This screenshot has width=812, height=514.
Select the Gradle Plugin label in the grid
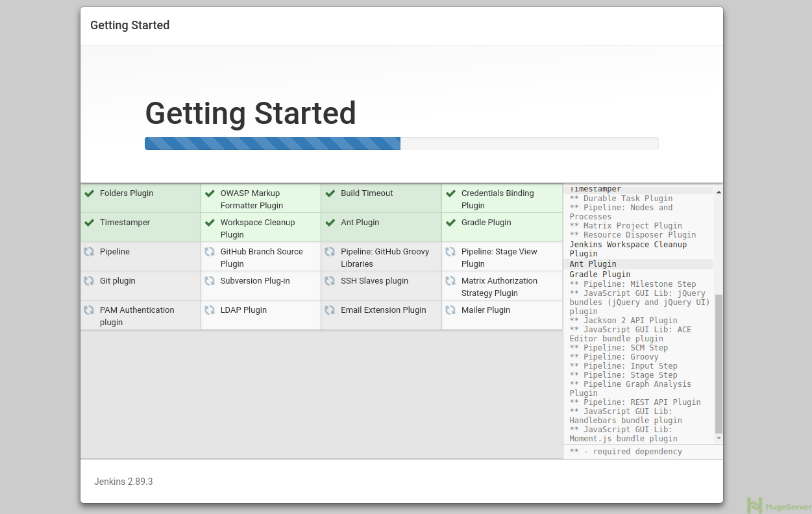(486, 223)
